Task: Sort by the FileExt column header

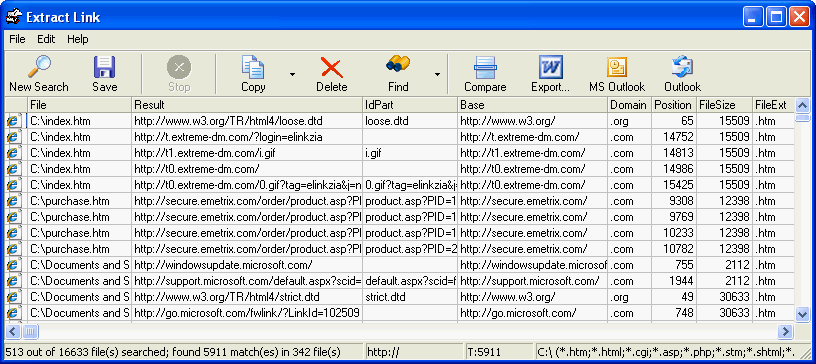Action: (773, 105)
